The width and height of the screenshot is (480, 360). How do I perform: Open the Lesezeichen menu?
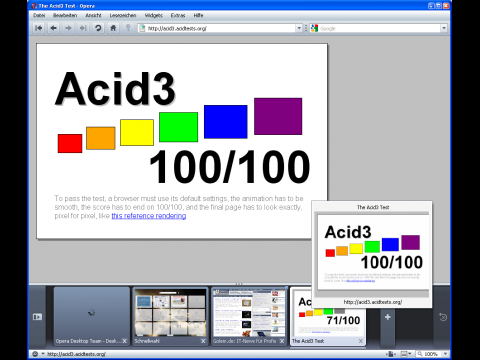point(123,15)
